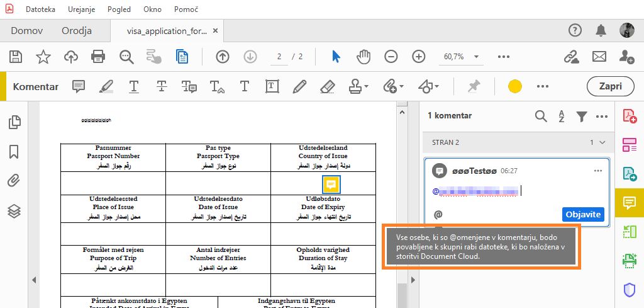644x308 pixels.
Task: Click the comment text input field
Action: click(517, 191)
